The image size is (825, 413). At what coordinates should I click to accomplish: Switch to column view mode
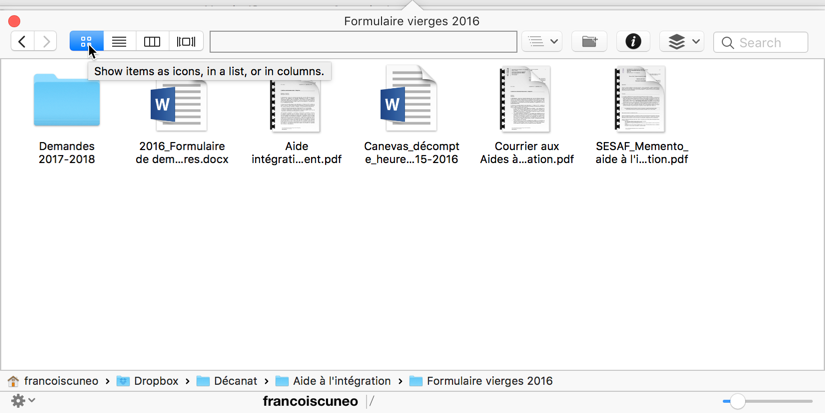[152, 42]
